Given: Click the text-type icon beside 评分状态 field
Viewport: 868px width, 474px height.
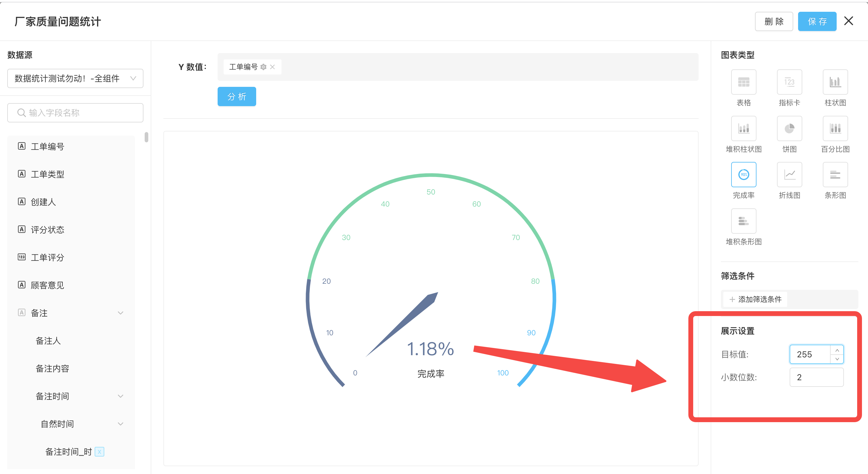Looking at the screenshot, I should point(22,229).
